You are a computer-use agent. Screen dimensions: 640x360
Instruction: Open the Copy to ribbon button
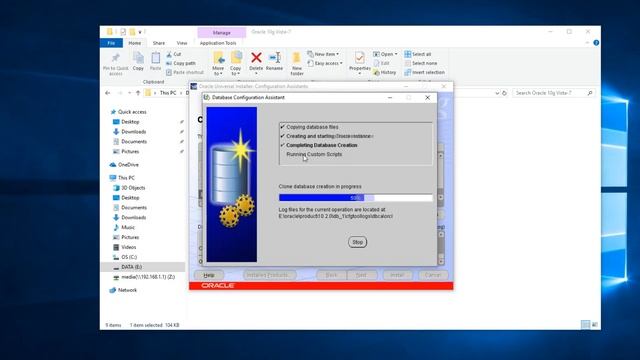[236, 63]
